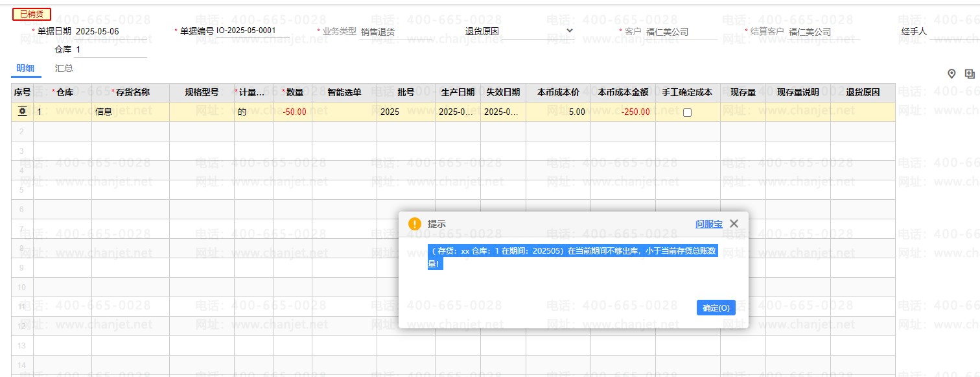Close the 提示 dialog with the X
The height and width of the screenshot is (377, 980).
pos(734,224)
